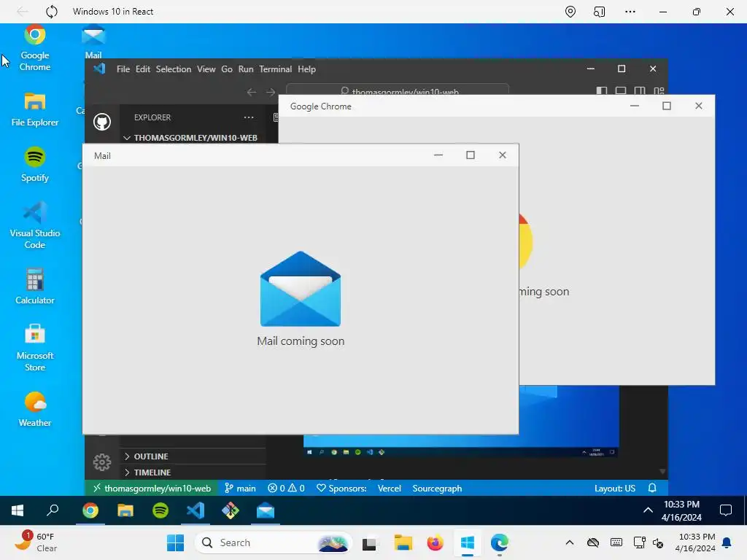Go back in VS Code navigation
This screenshot has height=560, width=747.
252,92
